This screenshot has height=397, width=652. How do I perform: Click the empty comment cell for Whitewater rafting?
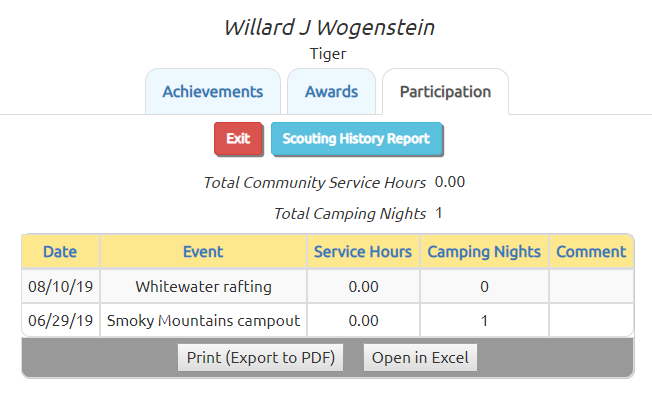tap(591, 286)
